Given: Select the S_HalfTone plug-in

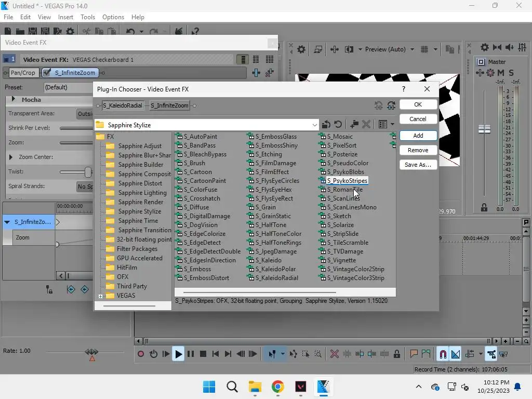Looking at the screenshot, I should coord(271,225).
